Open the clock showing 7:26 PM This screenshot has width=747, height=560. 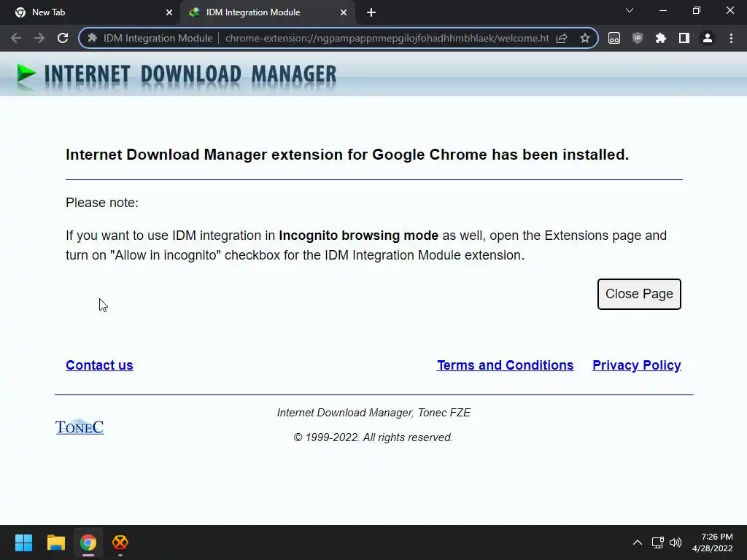[x=712, y=542]
